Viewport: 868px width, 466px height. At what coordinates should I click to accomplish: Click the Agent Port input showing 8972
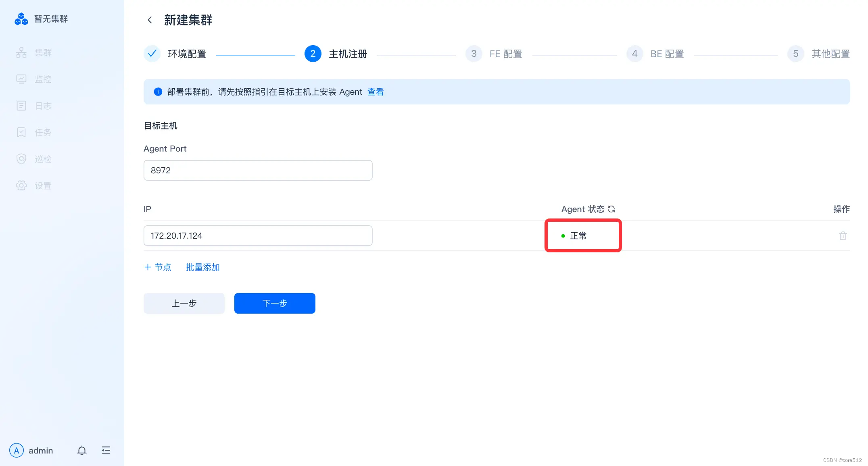pyautogui.click(x=258, y=170)
